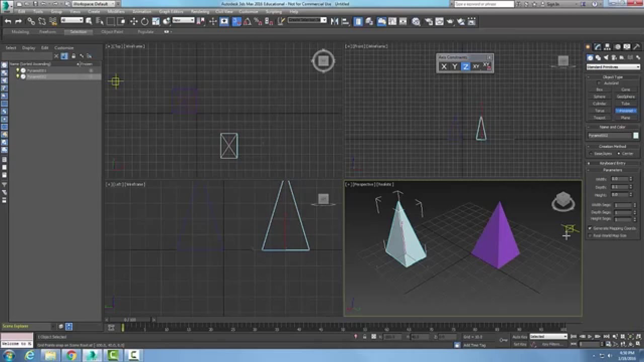Click Chrome icon in Windows taskbar
Image resolution: width=644 pixels, height=362 pixels.
click(71, 355)
